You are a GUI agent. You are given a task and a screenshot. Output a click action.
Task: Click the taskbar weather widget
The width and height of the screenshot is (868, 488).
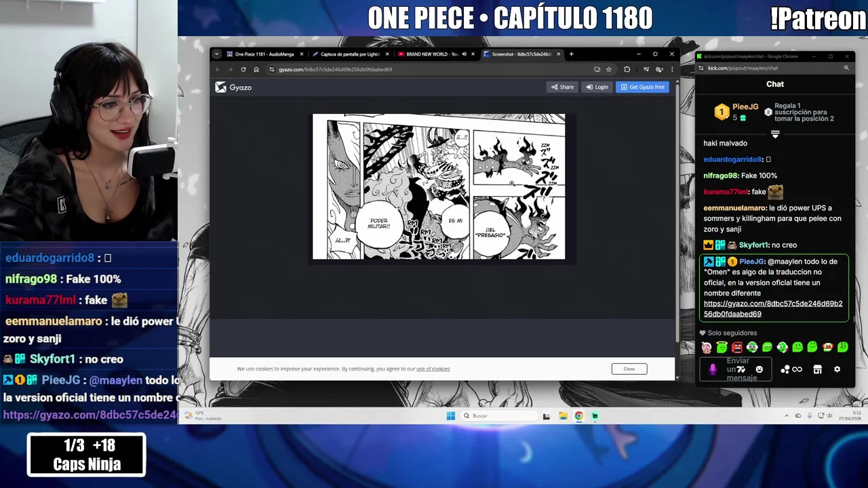click(x=203, y=415)
